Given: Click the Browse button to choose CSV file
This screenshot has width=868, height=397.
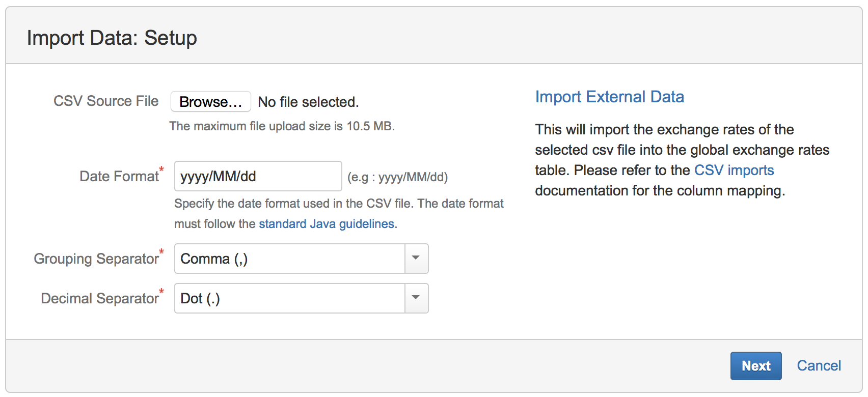Looking at the screenshot, I should (210, 101).
